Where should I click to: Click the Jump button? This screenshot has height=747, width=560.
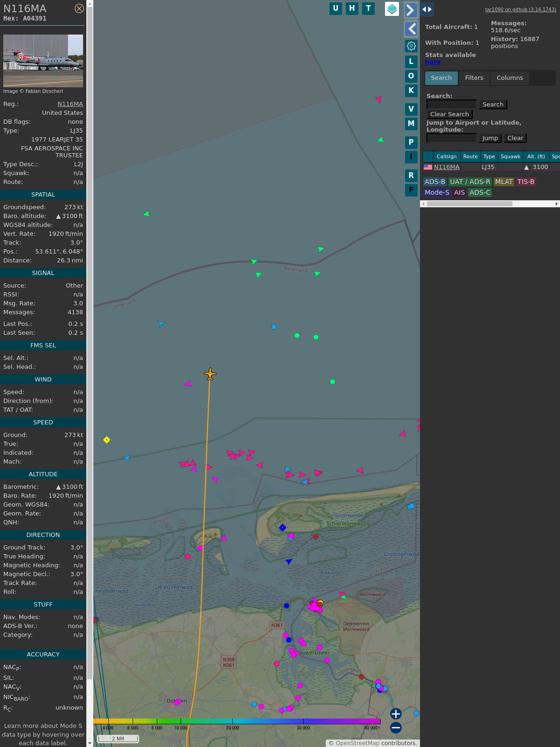(x=490, y=138)
